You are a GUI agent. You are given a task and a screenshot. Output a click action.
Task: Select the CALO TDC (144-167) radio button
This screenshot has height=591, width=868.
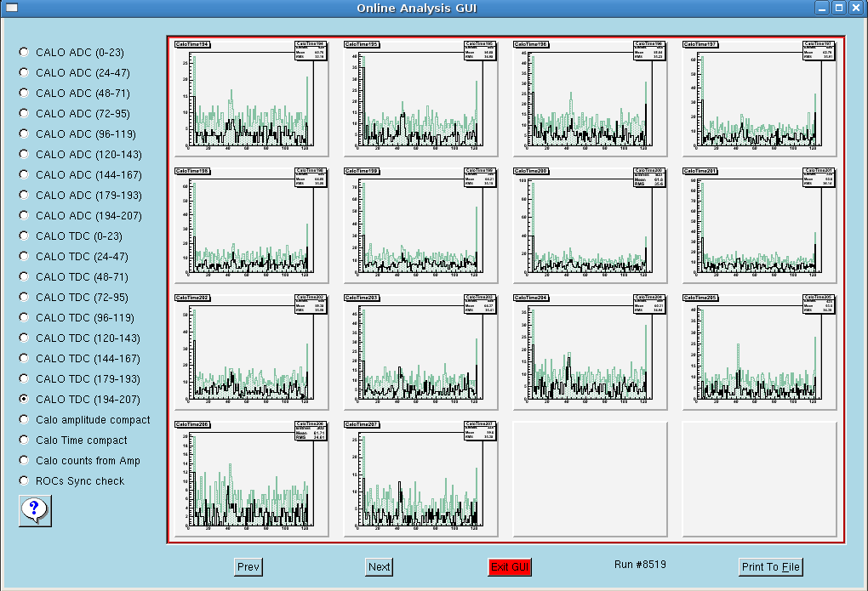click(x=24, y=359)
